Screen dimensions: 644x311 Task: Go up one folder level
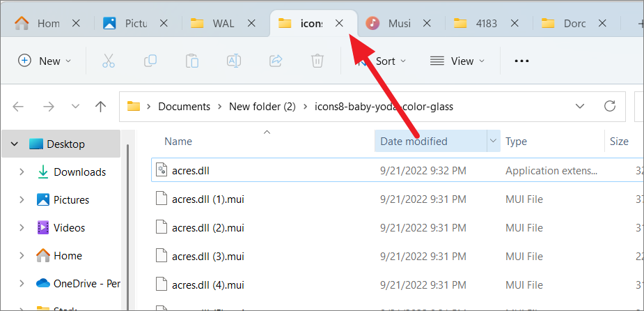coord(101,107)
